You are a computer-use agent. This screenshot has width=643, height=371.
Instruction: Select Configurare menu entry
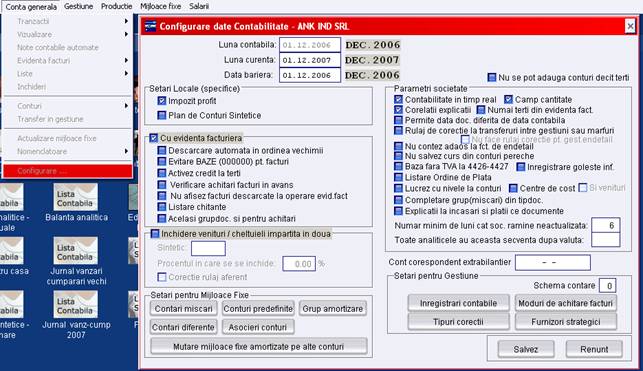(68, 171)
